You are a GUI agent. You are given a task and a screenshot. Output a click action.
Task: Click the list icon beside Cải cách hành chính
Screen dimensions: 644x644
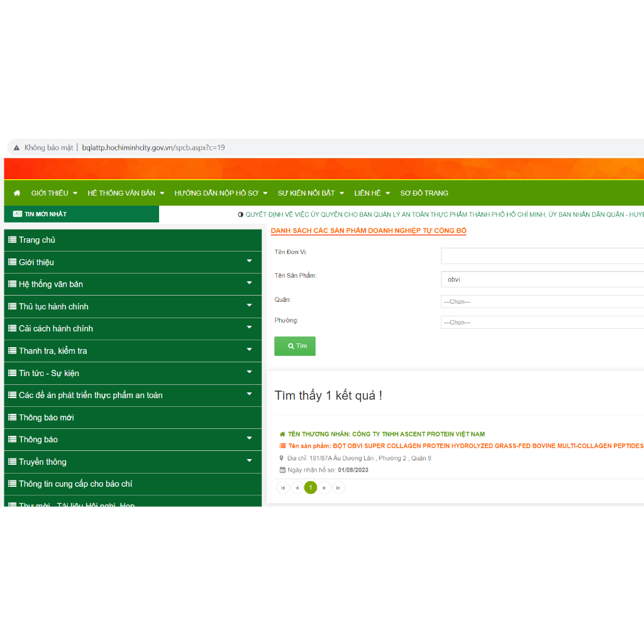[13, 328]
